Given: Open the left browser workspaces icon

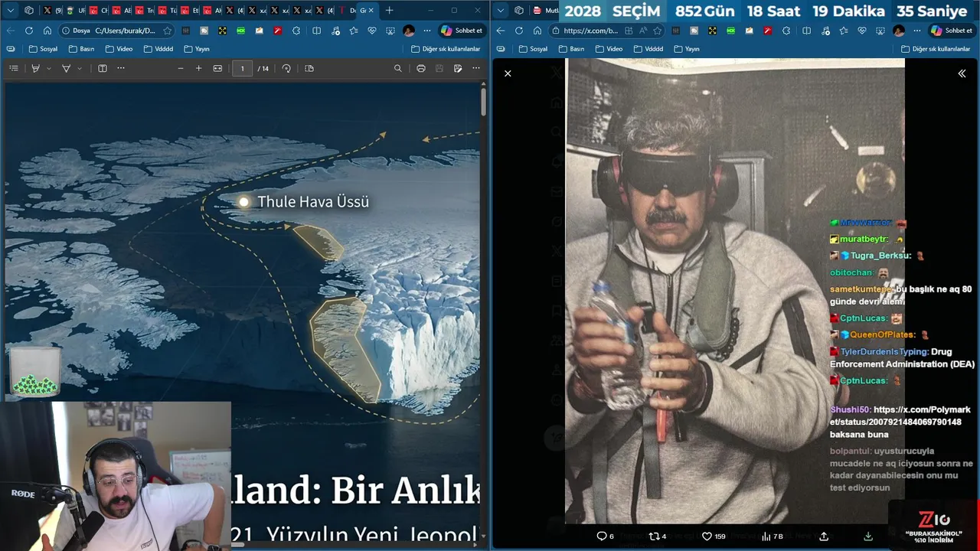Looking at the screenshot, I should [x=29, y=10].
